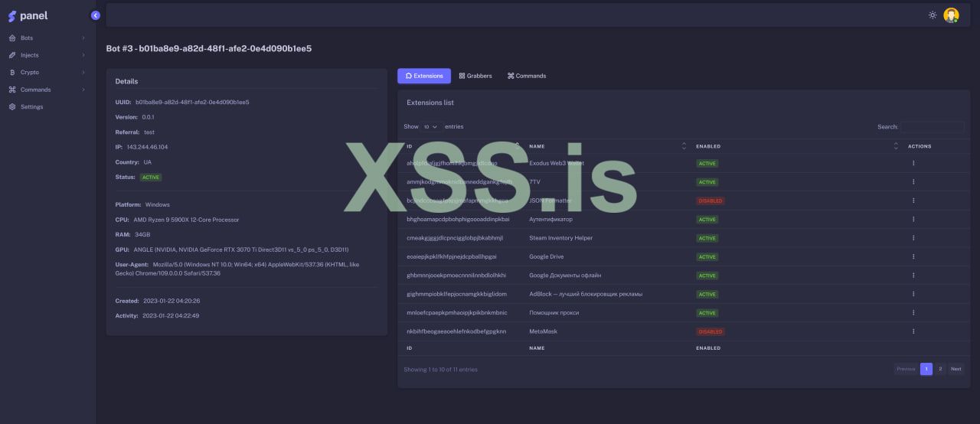This screenshot has width=980, height=424.
Task: Go to Next page
Action: (x=956, y=369)
